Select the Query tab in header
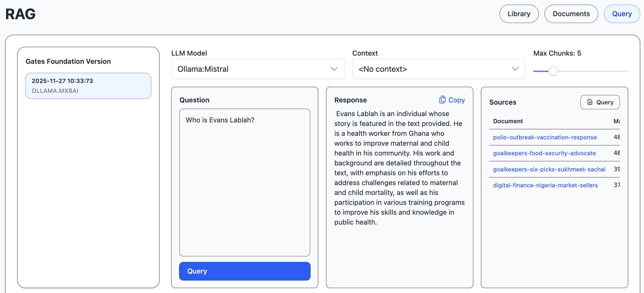 point(622,14)
